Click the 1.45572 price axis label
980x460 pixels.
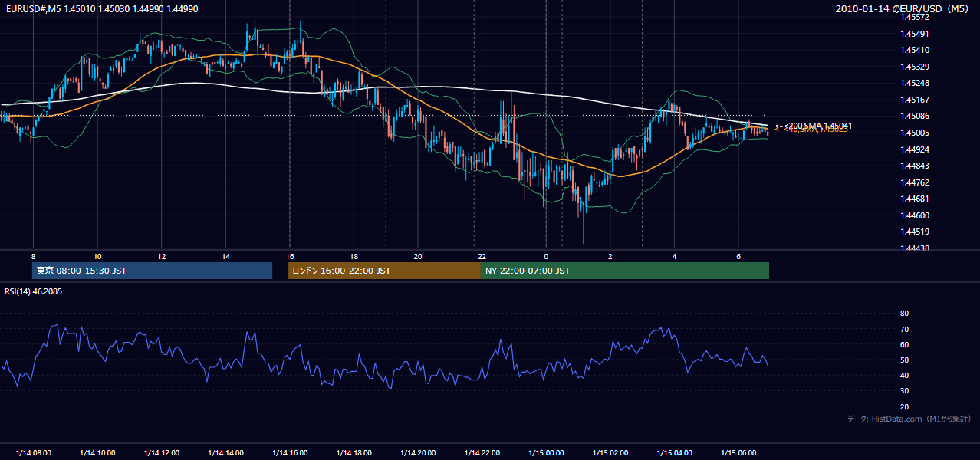[x=915, y=17]
